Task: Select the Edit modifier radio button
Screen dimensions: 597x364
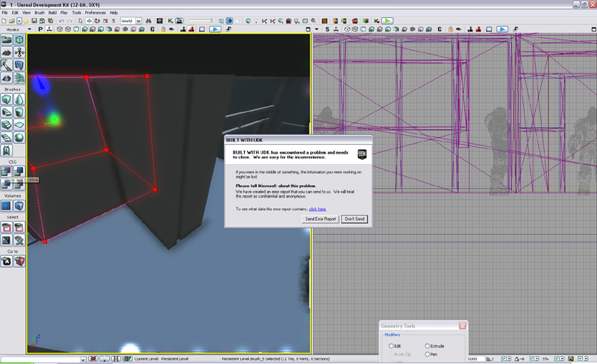Action: coord(391,346)
